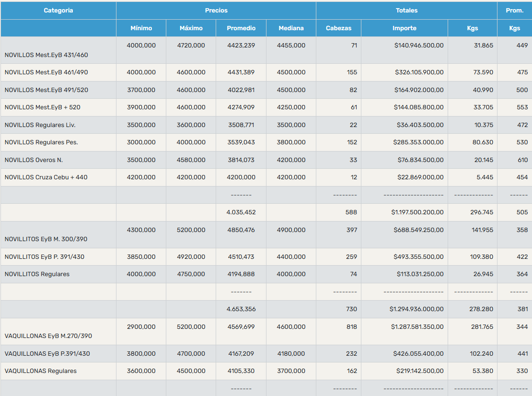The height and width of the screenshot is (396, 532).
Task: Select the Precios group header
Action: tap(216, 11)
